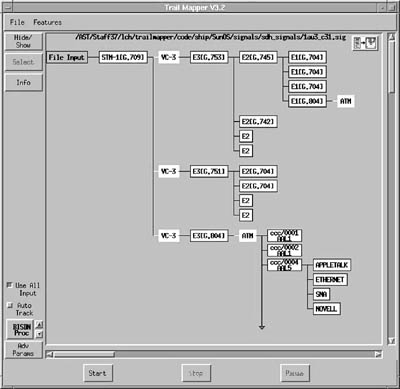
Task: Select the E2[G.745] node
Action: pos(258,57)
